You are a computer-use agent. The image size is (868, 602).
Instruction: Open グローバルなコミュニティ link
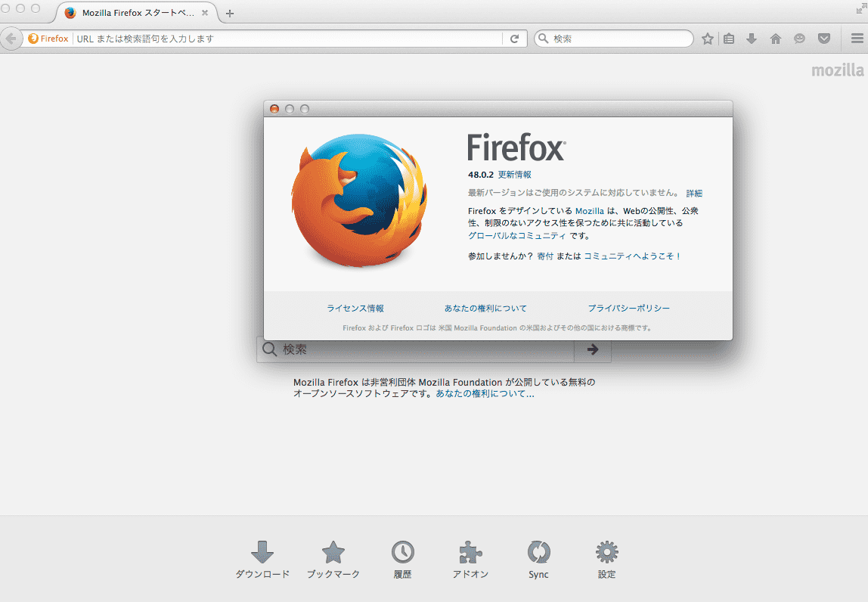[517, 235]
